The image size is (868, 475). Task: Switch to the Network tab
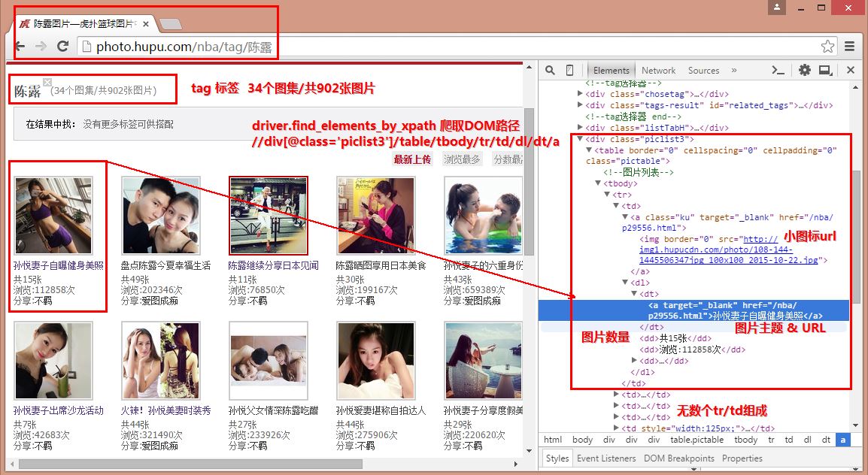[658, 70]
